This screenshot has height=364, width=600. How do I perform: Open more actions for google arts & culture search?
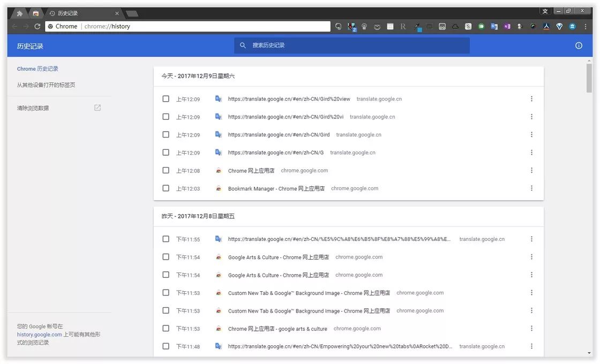531,329
